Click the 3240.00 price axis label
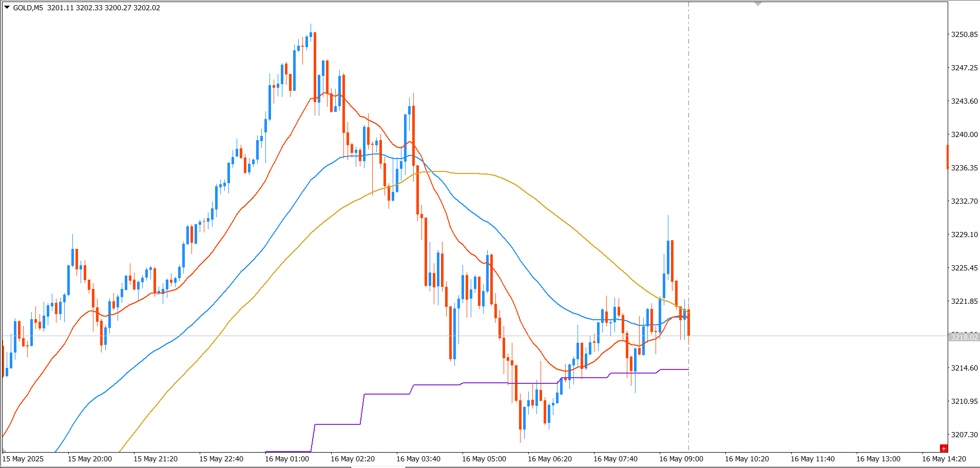 [965, 134]
